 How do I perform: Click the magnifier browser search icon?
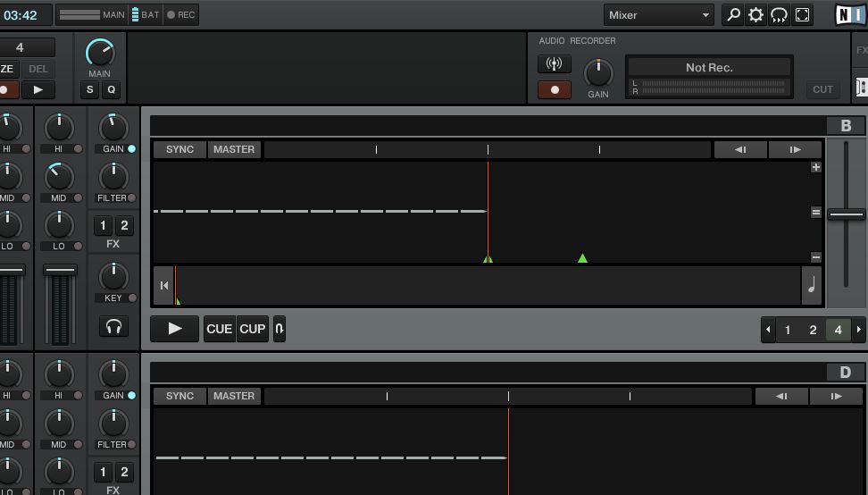[x=732, y=15]
